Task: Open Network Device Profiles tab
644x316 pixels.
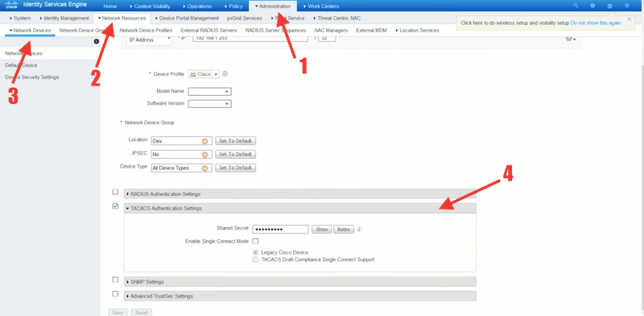Action: pos(146,31)
